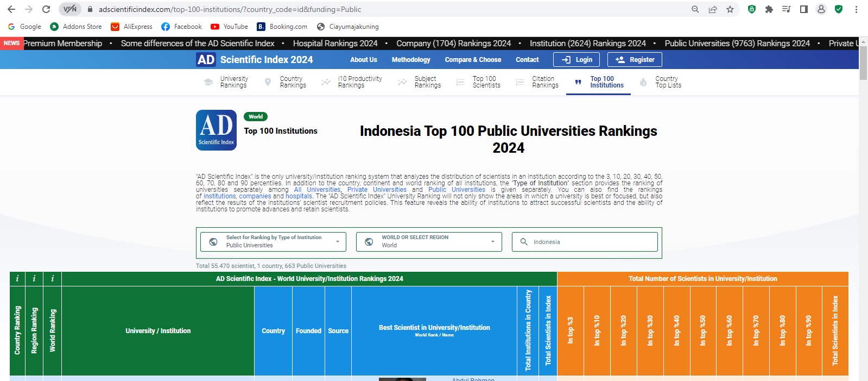The height and width of the screenshot is (381, 868).
Task: Follow the Private Universities link in description
Action: [x=376, y=190]
